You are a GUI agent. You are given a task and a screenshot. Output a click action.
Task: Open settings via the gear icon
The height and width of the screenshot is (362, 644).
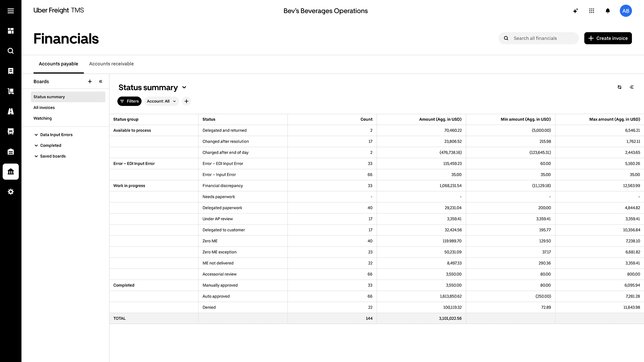coord(11,191)
